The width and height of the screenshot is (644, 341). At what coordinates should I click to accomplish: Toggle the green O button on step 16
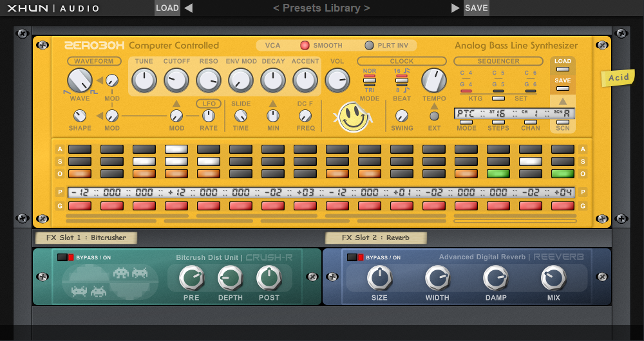[x=563, y=174]
